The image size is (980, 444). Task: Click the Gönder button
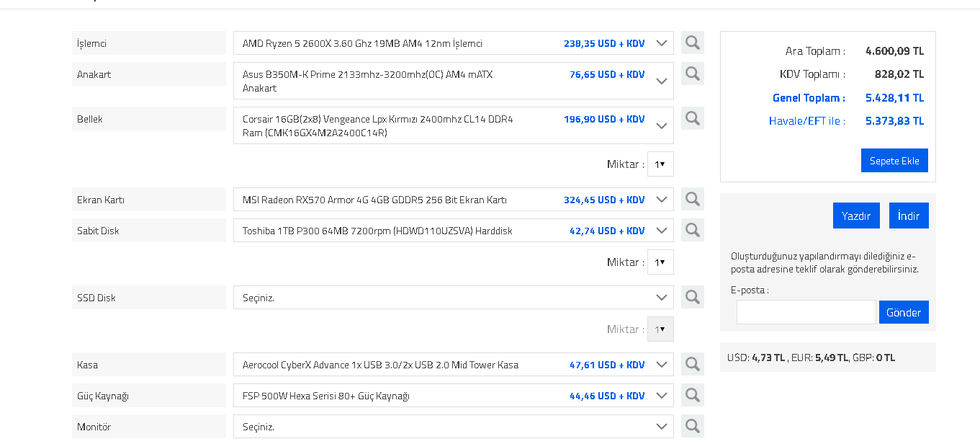click(x=904, y=312)
